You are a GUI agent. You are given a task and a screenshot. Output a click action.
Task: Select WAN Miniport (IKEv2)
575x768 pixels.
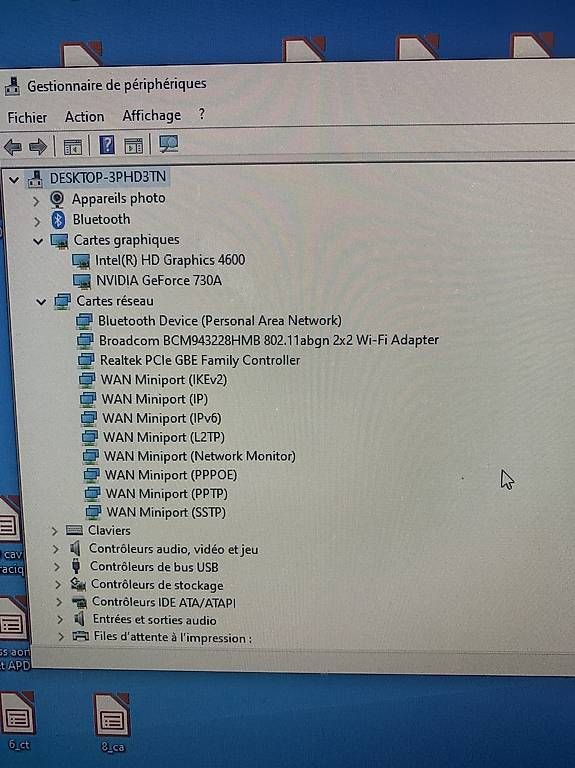tap(164, 380)
